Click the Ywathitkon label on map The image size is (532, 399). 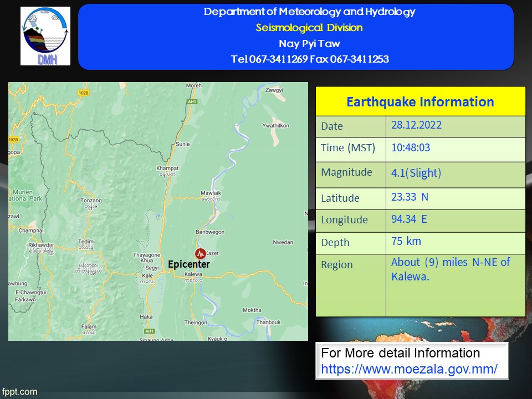(275, 126)
